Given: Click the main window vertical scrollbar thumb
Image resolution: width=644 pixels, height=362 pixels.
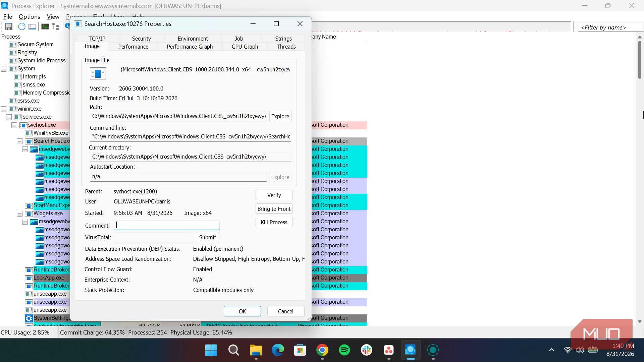Looking at the screenshot, I should click(x=640, y=60).
